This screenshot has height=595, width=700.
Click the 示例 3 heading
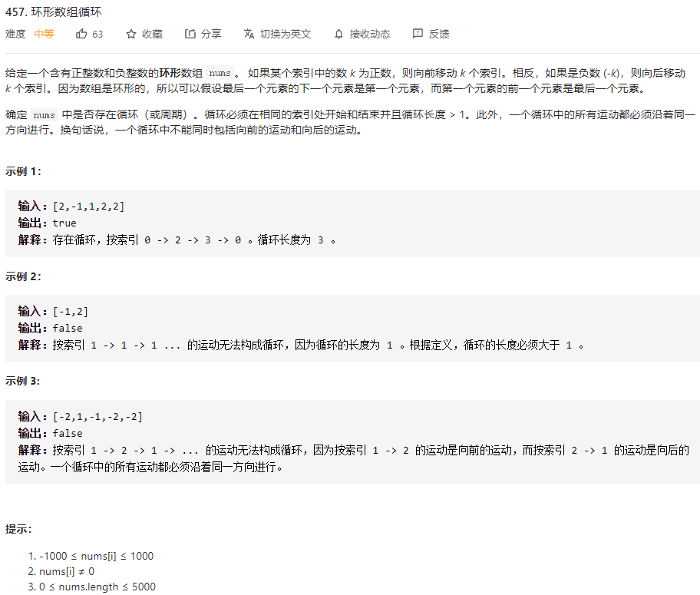[x=23, y=381]
